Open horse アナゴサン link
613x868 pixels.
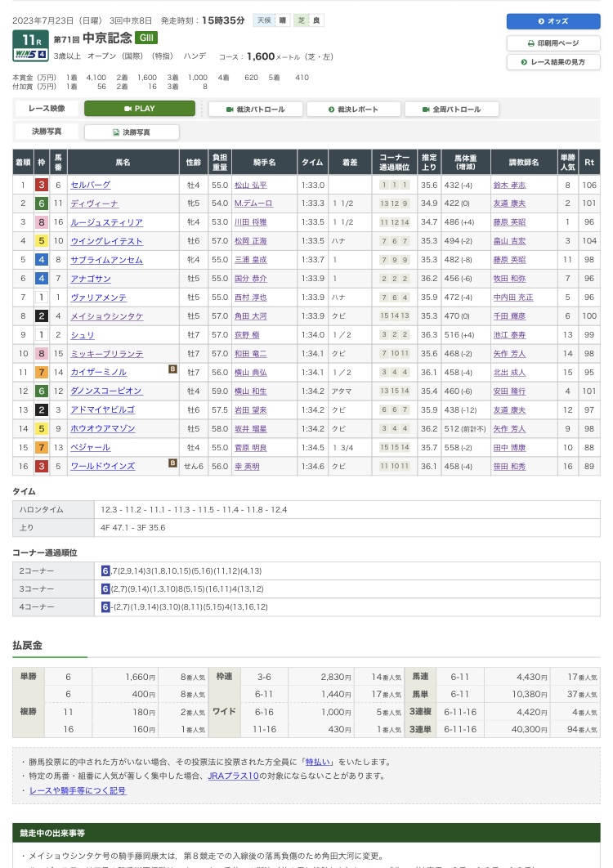click(90, 279)
